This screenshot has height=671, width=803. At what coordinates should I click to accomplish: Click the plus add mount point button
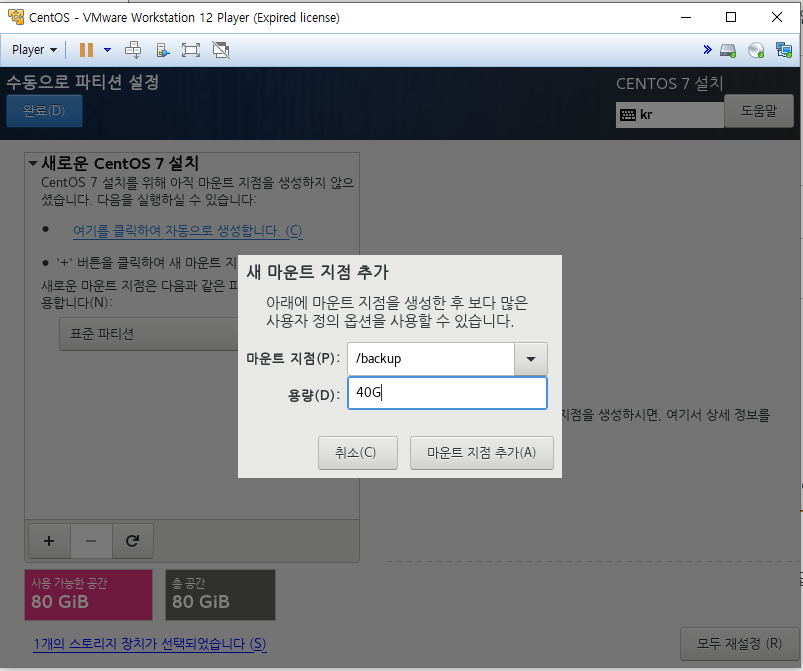(49, 541)
